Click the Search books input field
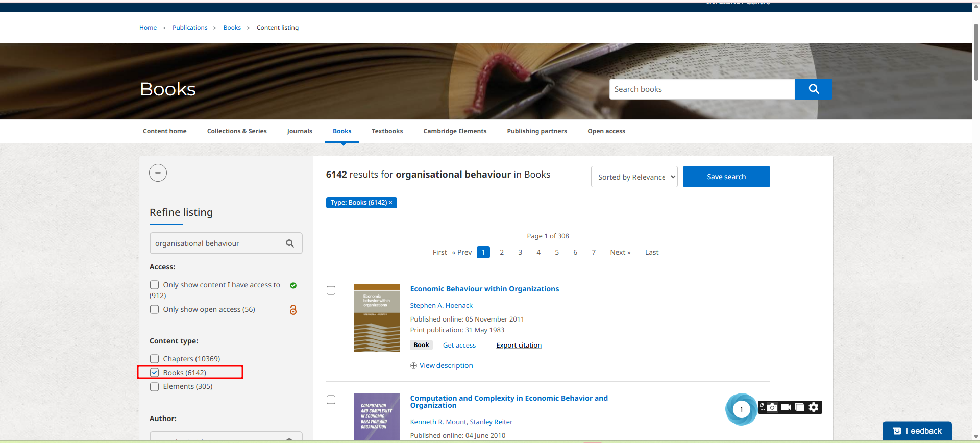 702,89
